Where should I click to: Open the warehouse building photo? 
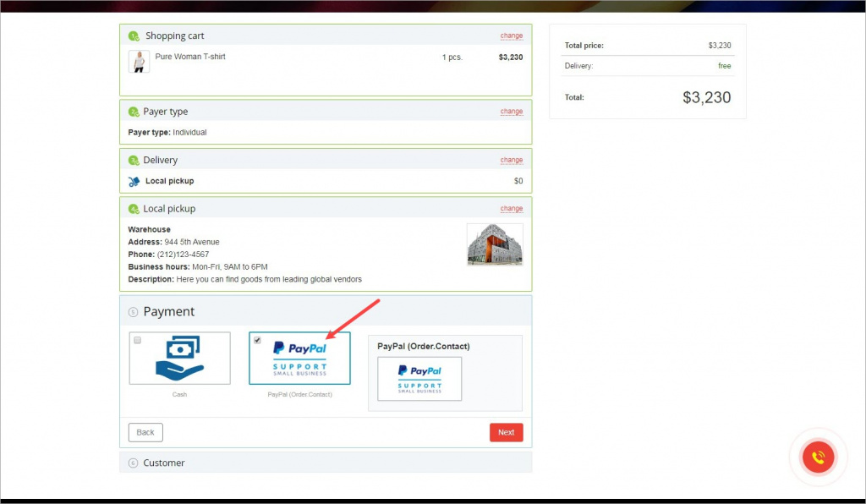point(495,244)
